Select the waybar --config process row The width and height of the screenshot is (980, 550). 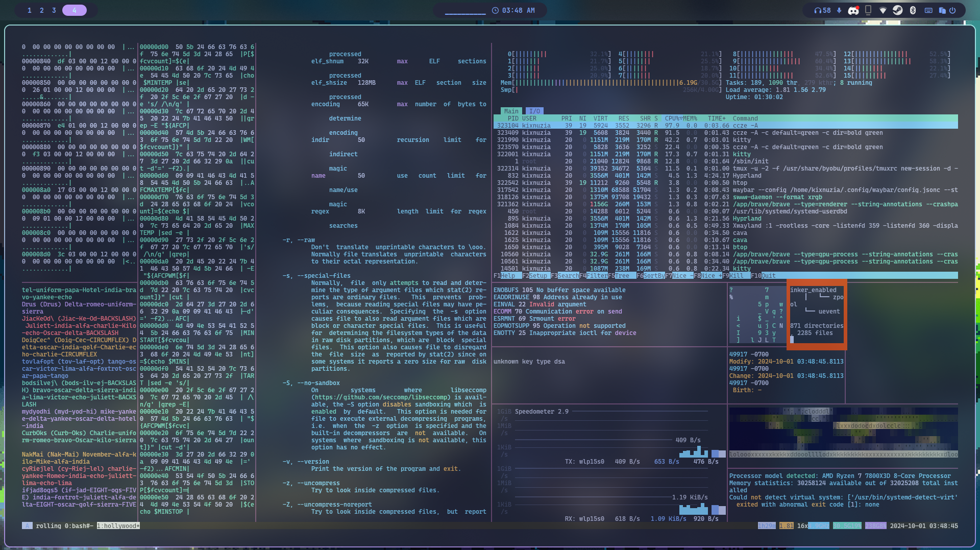point(725,190)
